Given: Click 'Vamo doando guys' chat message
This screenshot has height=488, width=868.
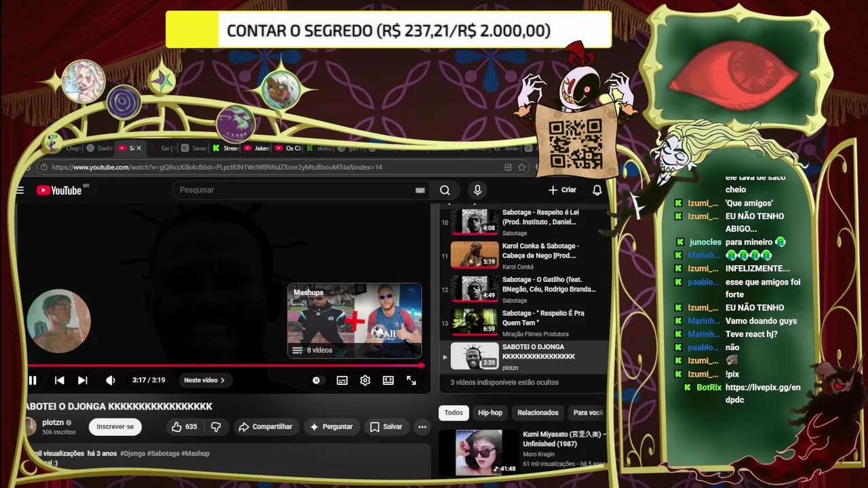Looking at the screenshot, I should (761, 321).
